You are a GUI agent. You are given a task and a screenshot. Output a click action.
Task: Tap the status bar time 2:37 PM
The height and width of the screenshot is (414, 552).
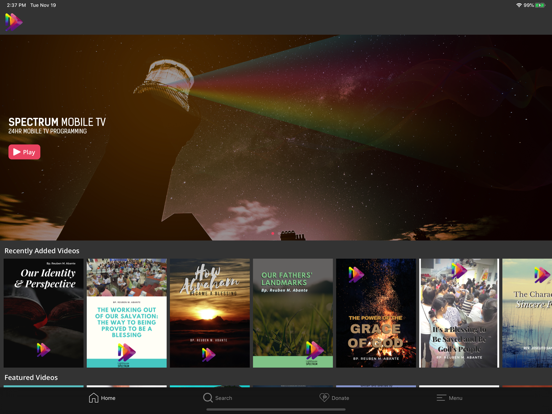pyautogui.click(x=17, y=5)
